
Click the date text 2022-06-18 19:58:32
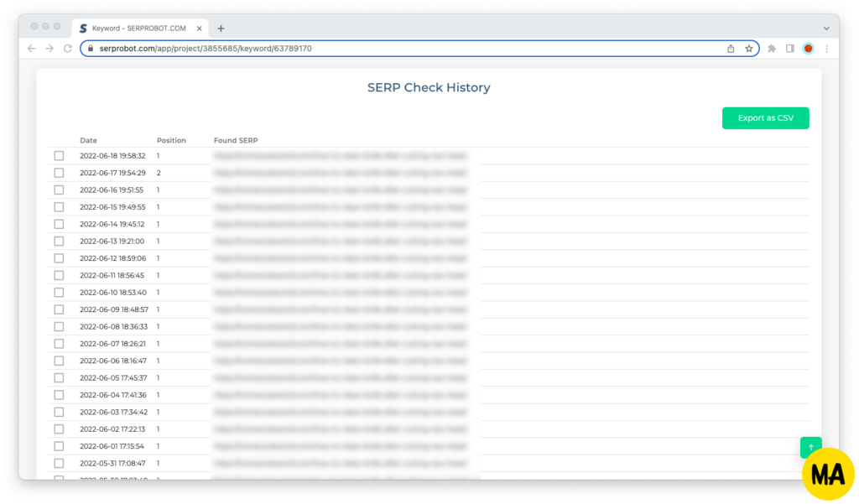(113, 156)
